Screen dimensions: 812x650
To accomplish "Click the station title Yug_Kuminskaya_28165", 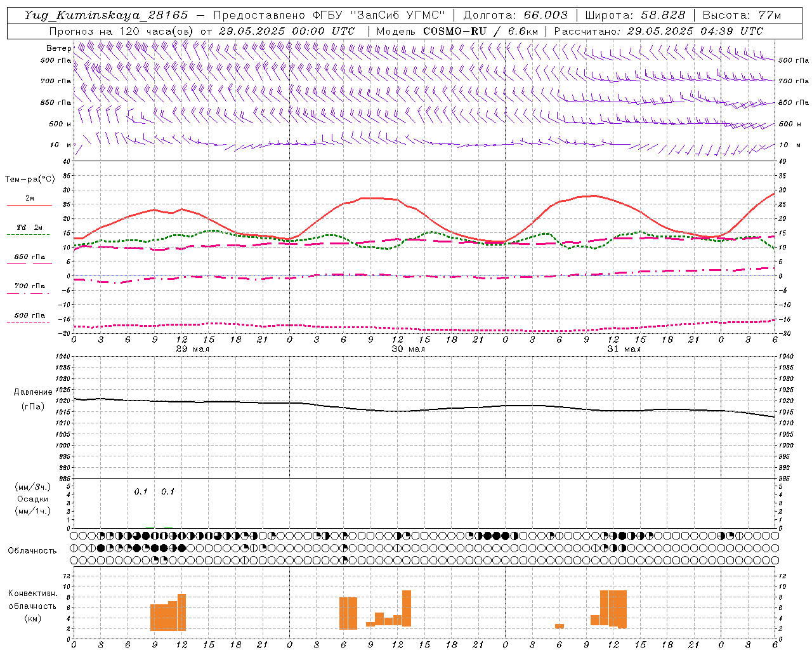I will [106, 15].
